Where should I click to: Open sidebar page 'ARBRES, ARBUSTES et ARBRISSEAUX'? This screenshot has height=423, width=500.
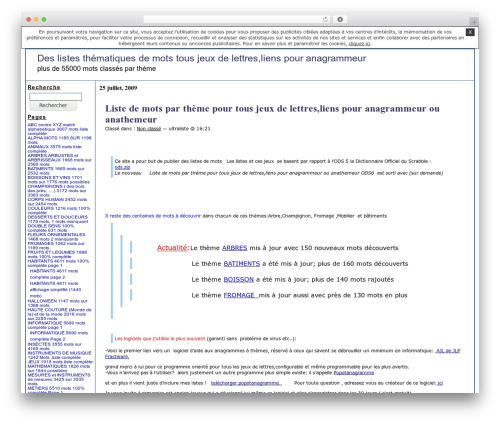(x=59, y=160)
